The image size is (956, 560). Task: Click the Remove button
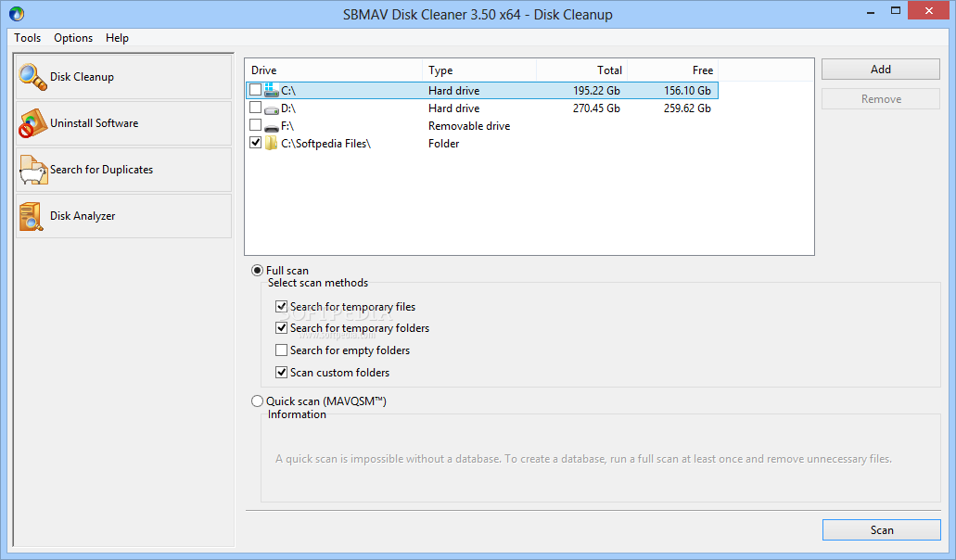[880, 98]
